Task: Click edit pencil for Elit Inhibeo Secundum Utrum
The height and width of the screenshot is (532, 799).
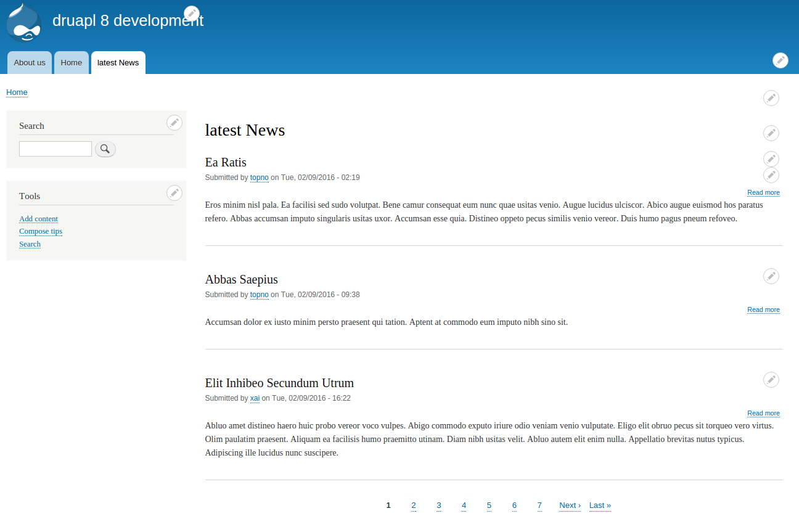Action: click(771, 380)
